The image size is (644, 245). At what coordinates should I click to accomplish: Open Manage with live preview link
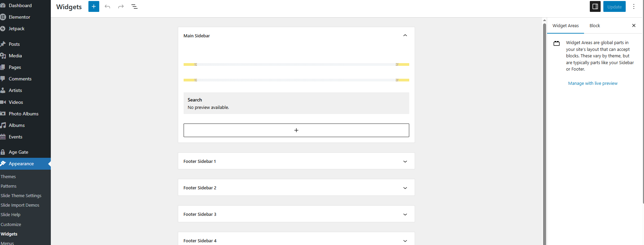(593, 83)
